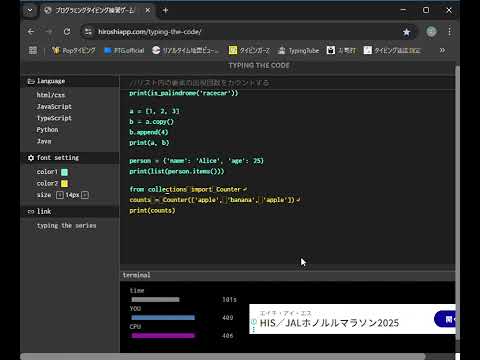This screenshot has width=480, height=360.
Task: Show more bookmarks with double chevron
Action: click(442, 50)
